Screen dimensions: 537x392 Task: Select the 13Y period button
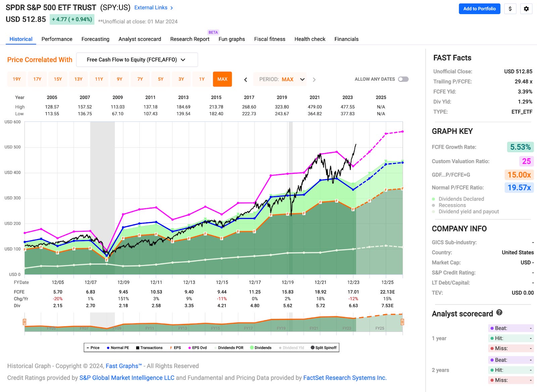coord(78,79)
